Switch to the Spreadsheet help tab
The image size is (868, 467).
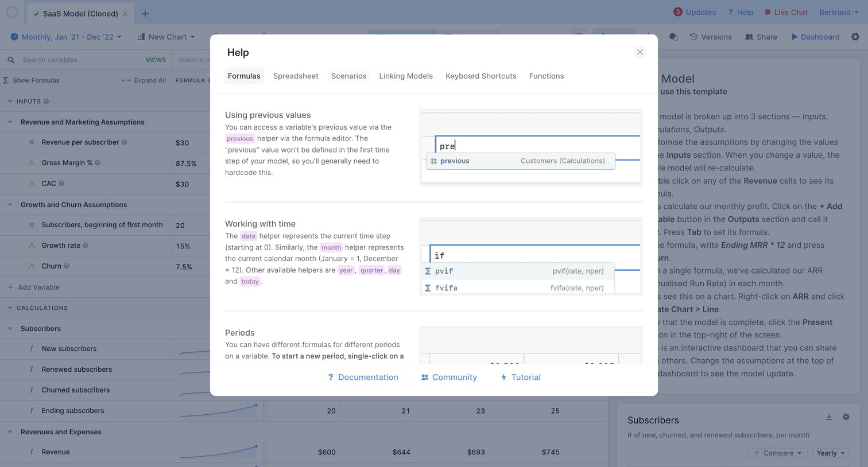(296, 76)
